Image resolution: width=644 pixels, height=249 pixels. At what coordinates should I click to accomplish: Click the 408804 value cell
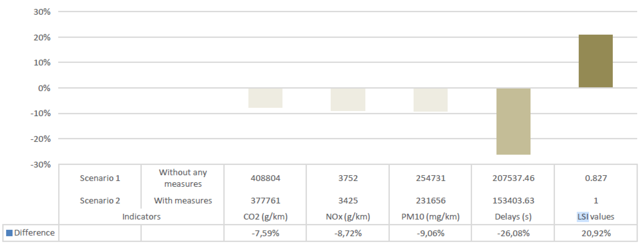(x=265, y=178)
